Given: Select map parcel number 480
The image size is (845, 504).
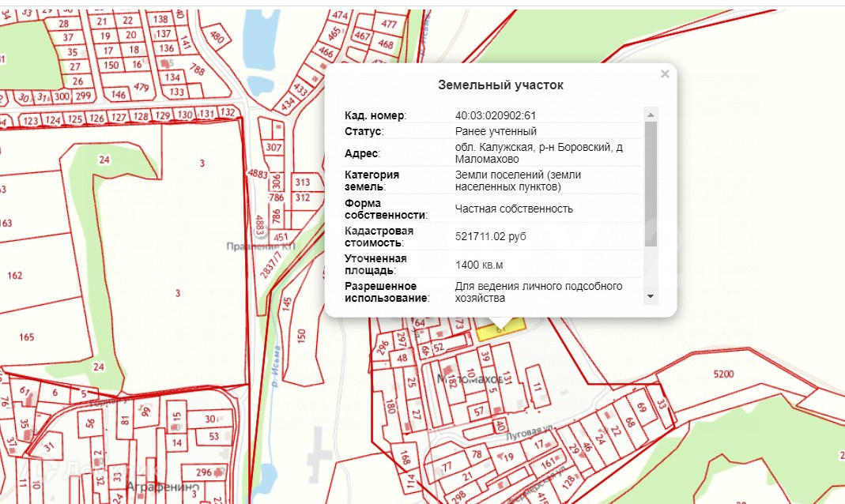Looking at the screenshot, I should point(217,36).
